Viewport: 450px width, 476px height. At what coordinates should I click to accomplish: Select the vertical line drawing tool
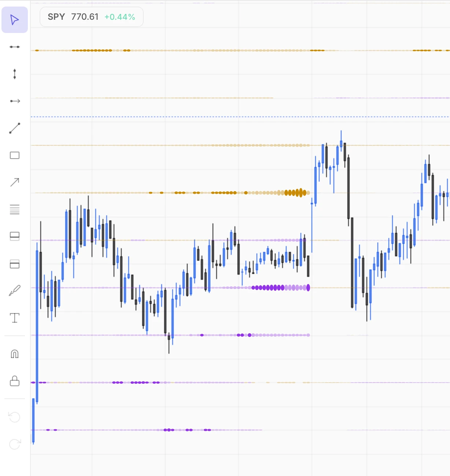point(15,74)
